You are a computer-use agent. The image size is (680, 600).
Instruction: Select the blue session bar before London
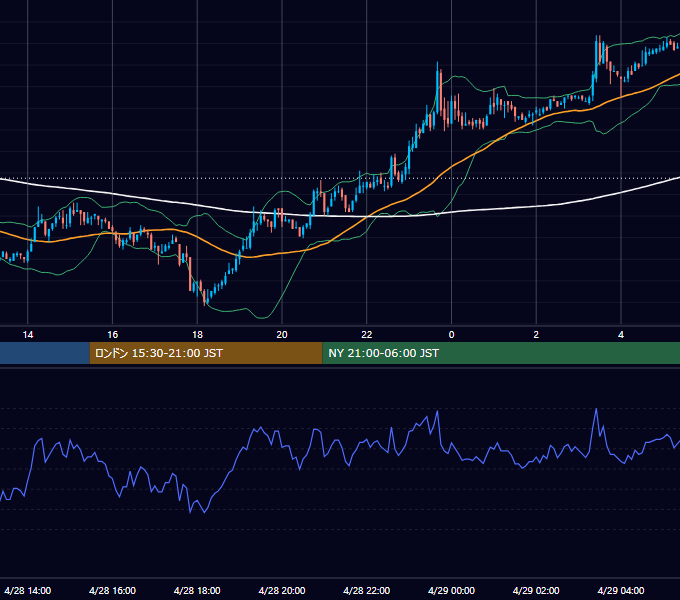tap(45, 353)
